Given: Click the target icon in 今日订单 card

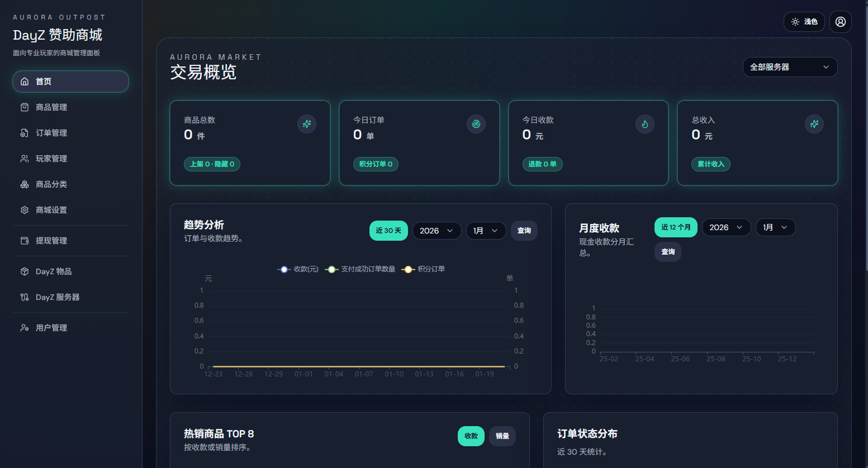Looking at the screenshot, I should point(476,124).
